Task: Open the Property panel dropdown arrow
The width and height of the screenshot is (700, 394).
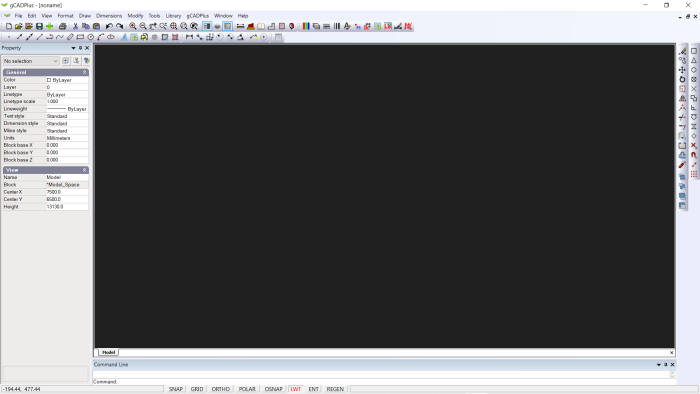Action: [x=73, y=48]
